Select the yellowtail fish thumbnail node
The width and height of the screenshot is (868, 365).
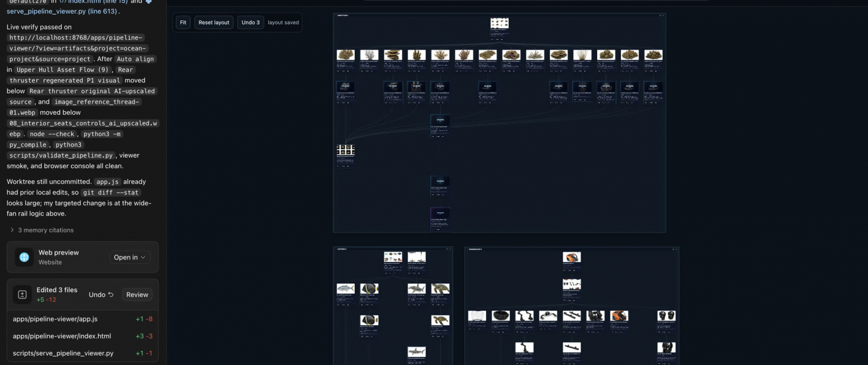click(x=346, y=289)
